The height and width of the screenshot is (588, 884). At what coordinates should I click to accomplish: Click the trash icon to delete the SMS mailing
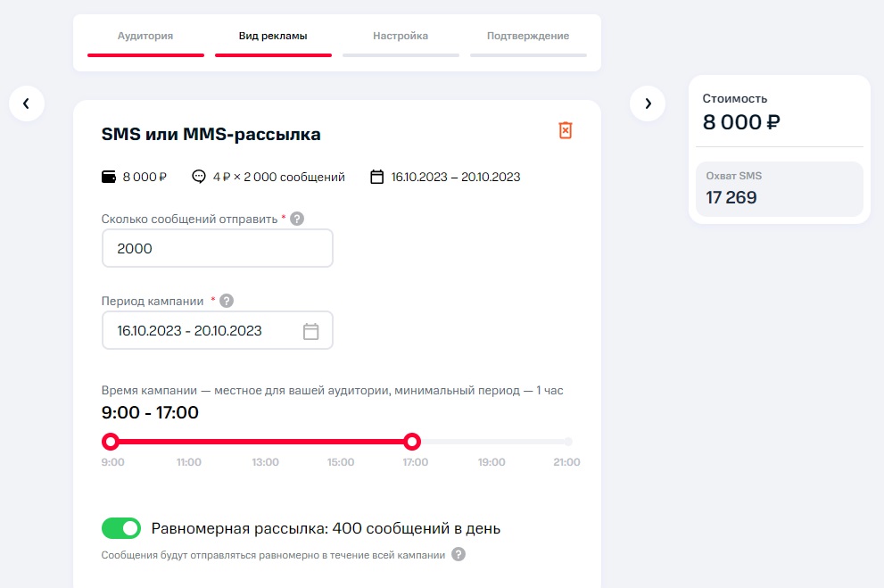click(565, 130)
